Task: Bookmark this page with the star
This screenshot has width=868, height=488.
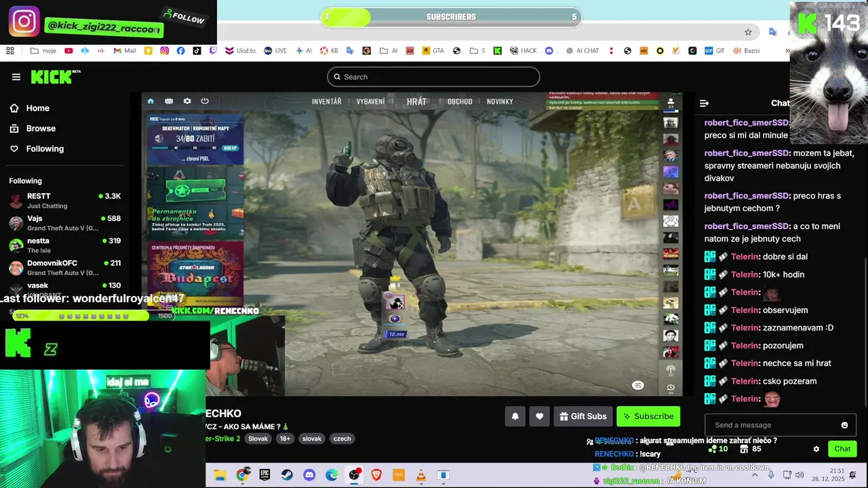Action: pyautogui.click(x=748, y=32)
